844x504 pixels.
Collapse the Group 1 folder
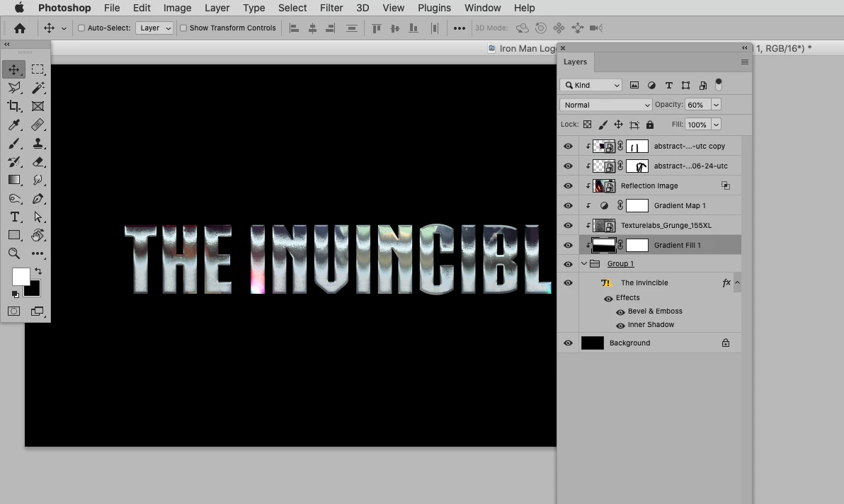tap(584, 263)
